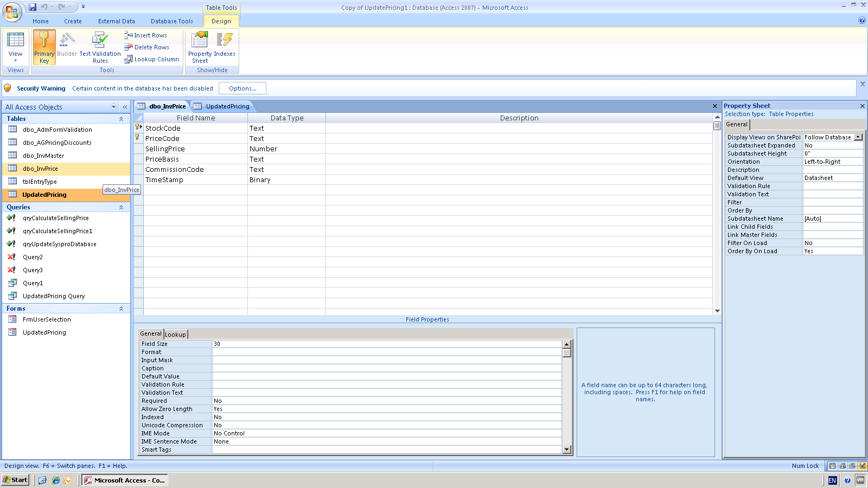Click the Design View status bar icon
Viewport: 868px width, 488px height.
(862, 466)
